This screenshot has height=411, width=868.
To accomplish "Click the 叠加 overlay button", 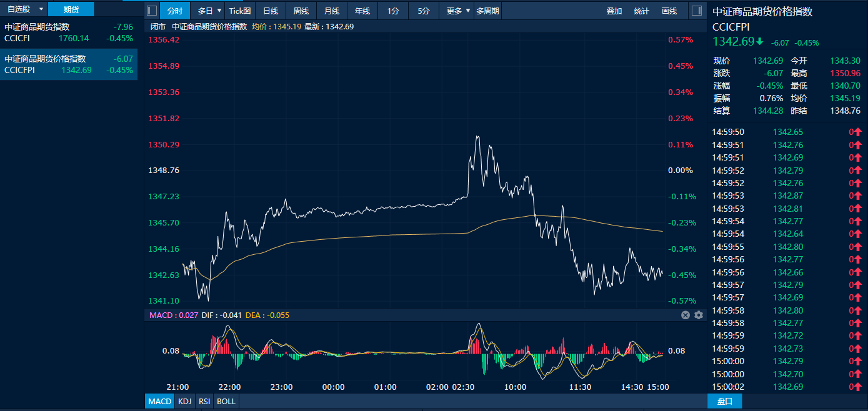I will pos(614,11).
